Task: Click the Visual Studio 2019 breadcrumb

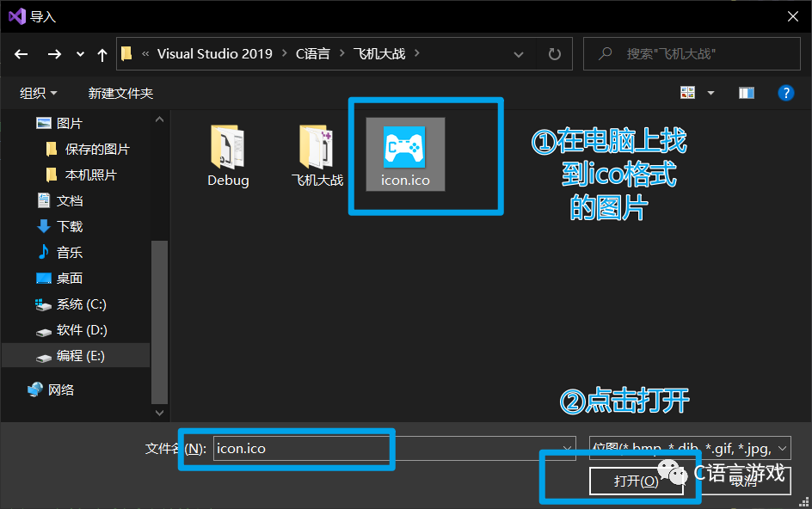Action: 214,54
